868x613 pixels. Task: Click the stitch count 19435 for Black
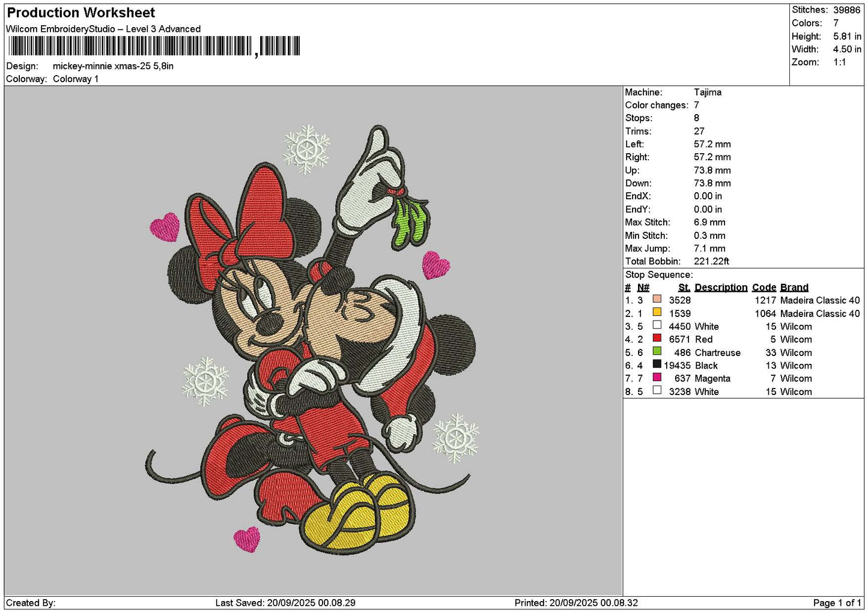click(x=677, y=366)
